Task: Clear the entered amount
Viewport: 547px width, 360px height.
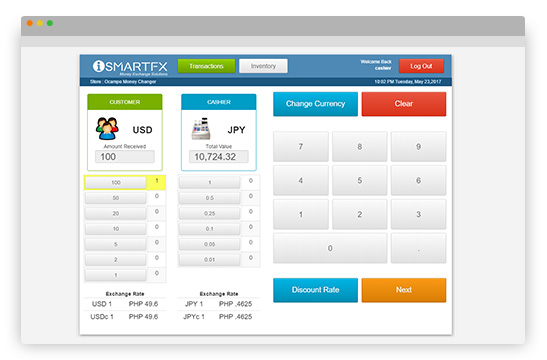Action: coord(404,104)
